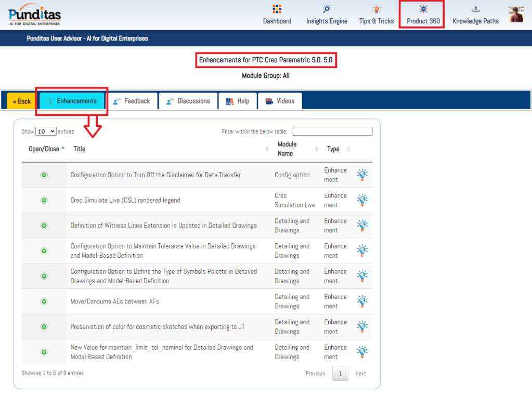
Task: Click lightbulb icon for Move/Consume AEs row
Action: click(x=362, y=301)
